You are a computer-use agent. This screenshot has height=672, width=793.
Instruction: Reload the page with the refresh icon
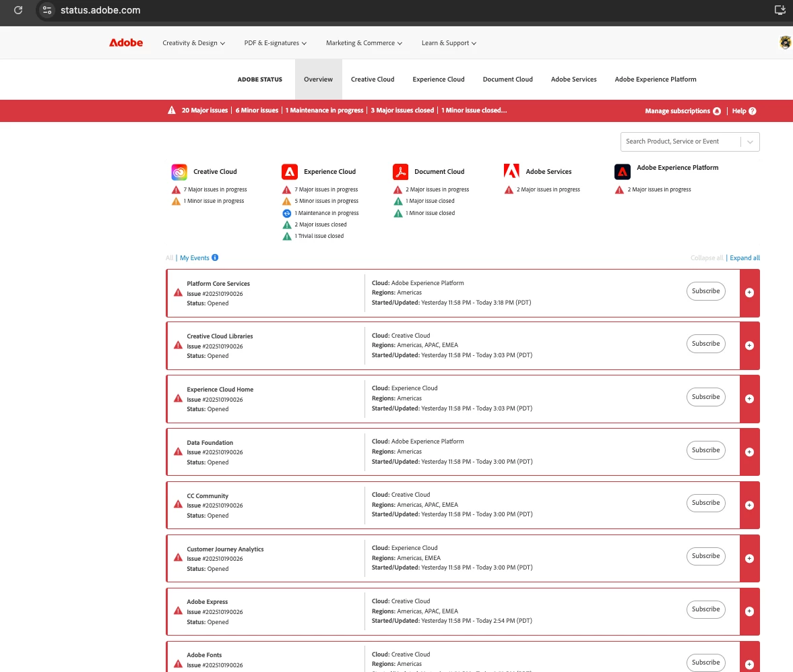tap(18, 10)
